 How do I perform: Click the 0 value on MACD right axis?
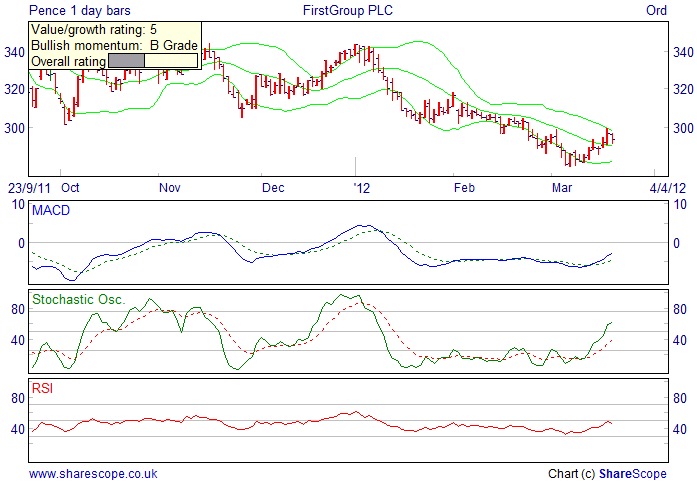[x=677, y=243]
